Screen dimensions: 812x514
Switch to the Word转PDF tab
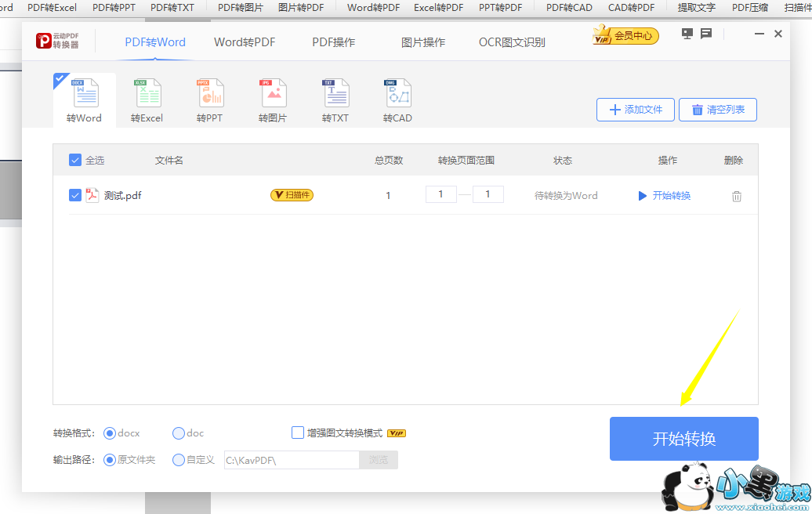(245, 42)
